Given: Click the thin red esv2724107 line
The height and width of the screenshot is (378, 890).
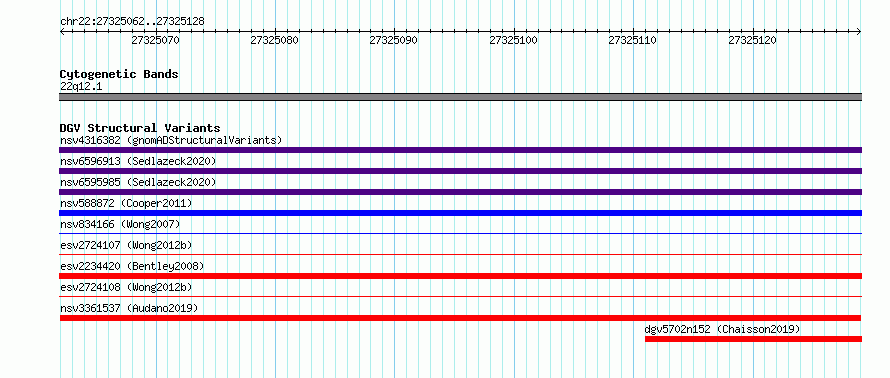Looking at the screenshot, I should click(460, 254).
